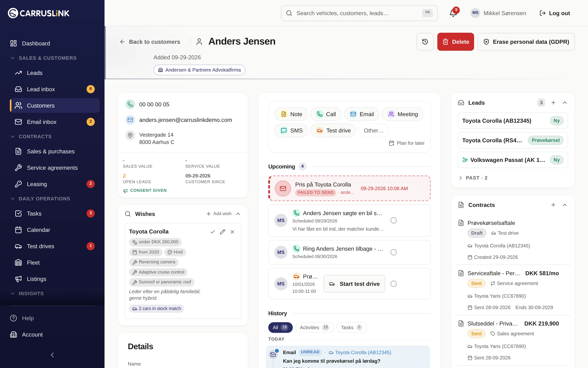Collapse the Contracts panel
Viewport: 588px width, 368px height.
pyautogui.click(x=565, y=205)
